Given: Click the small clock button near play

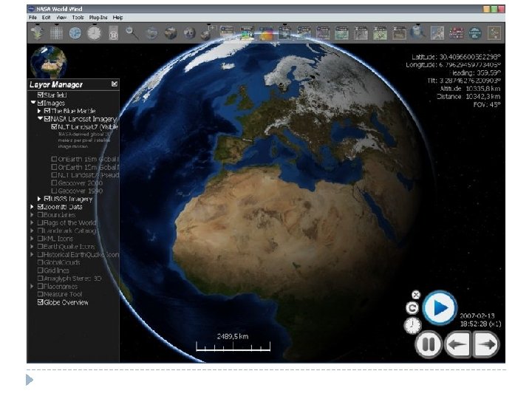Looking at the screenshot, I should tap(412, 326).
